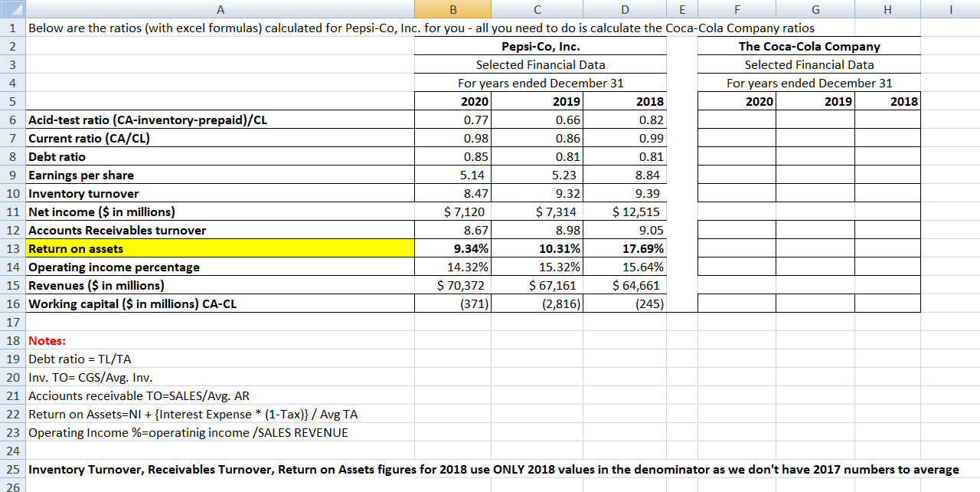980x492 pixels.
Task: Select the 'Current ratio (CA/CL)' cell
Action: coord(220,138)
